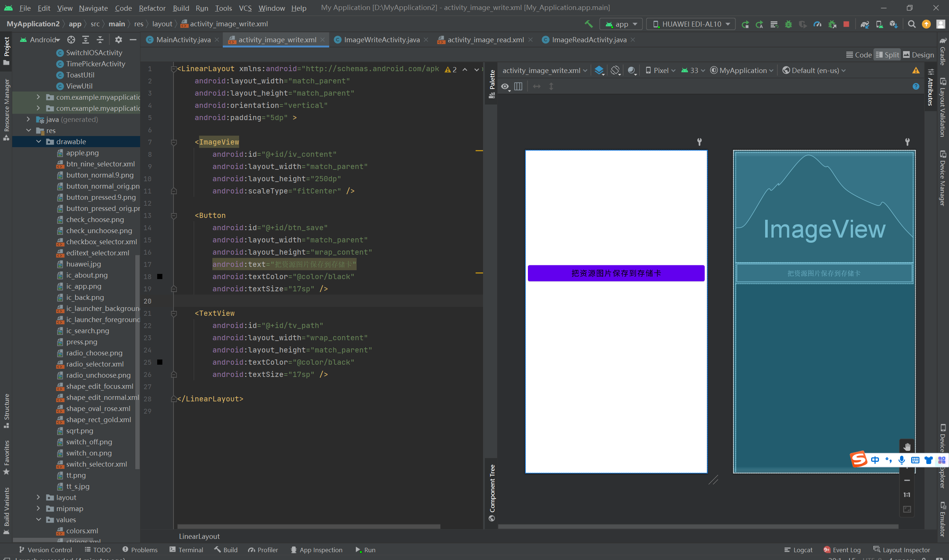Click black color swatch on line 18
Viewport: 949px width, 560px height.
160,276
